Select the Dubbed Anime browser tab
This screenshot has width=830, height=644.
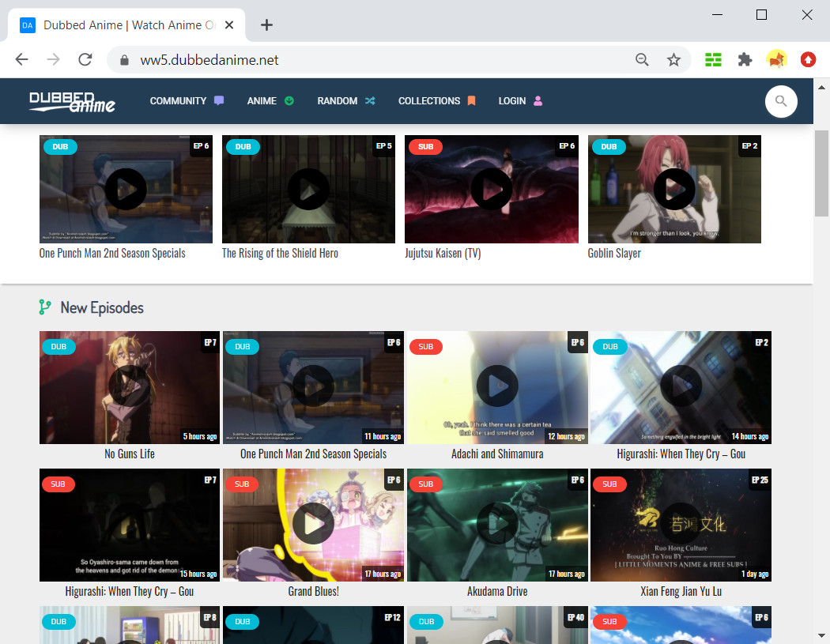[x=127, y=24]
